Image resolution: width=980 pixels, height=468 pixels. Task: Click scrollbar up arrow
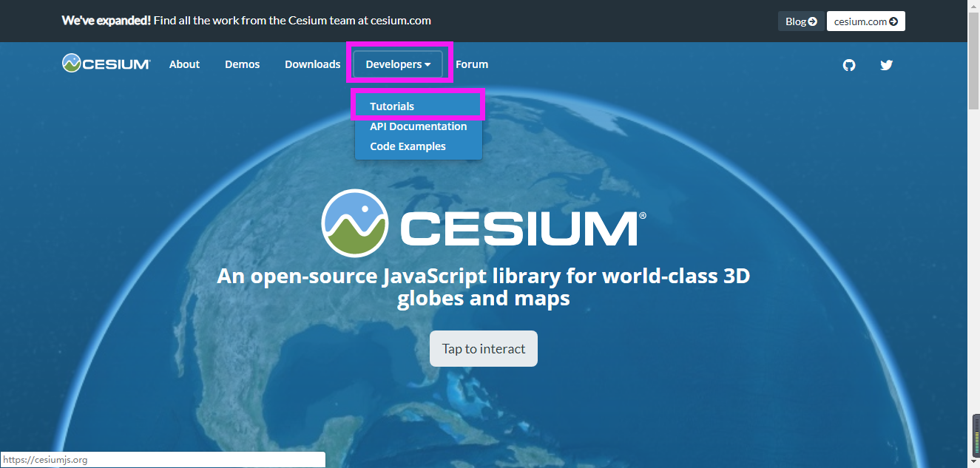click(974, 6)
